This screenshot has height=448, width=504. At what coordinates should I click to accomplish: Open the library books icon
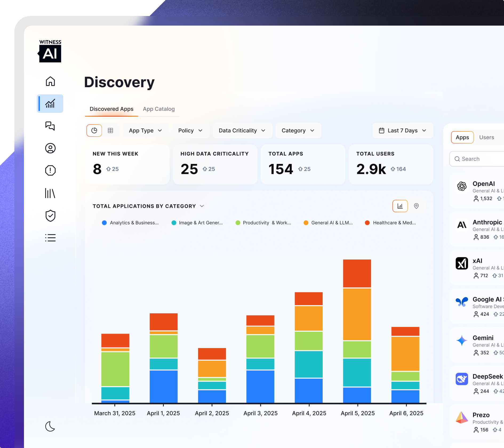tap(50, 193)
